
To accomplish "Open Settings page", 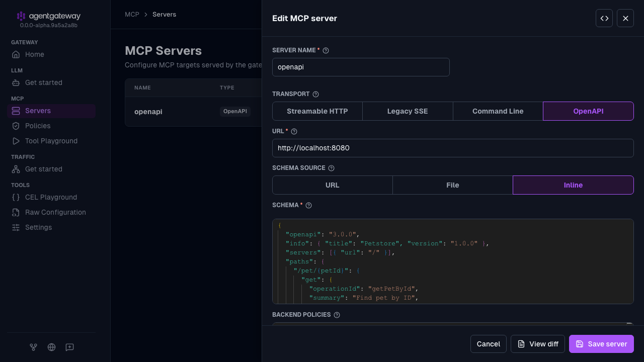I will [51, 227].
